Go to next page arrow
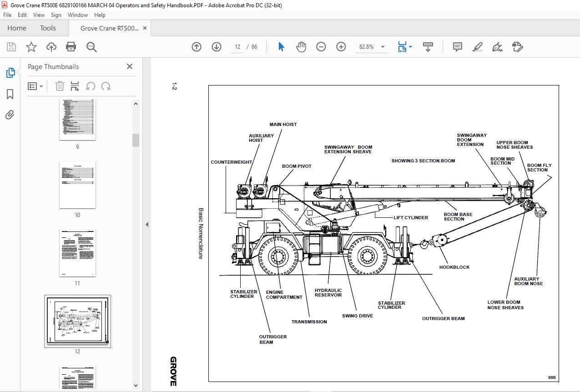This screenshot has height=392, width=580. (x=217, y=47)
